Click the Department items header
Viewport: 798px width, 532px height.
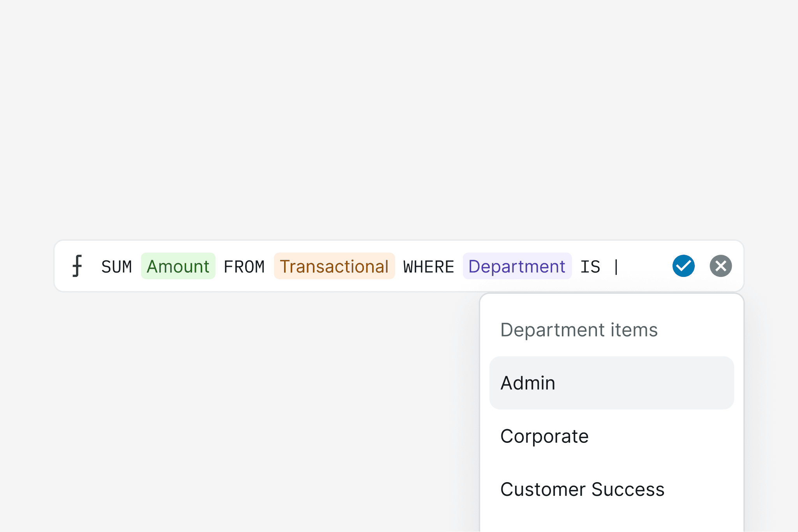[579, 330]
